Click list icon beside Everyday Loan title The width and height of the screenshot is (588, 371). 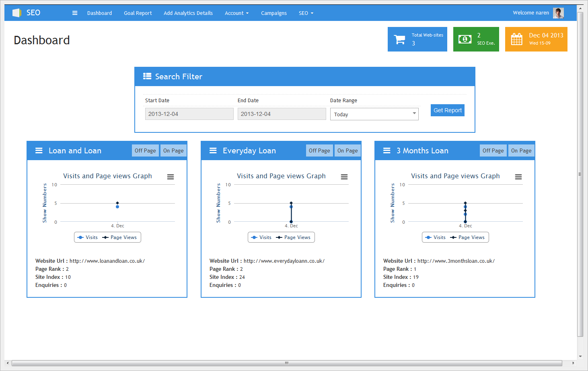tap(213, 150)
